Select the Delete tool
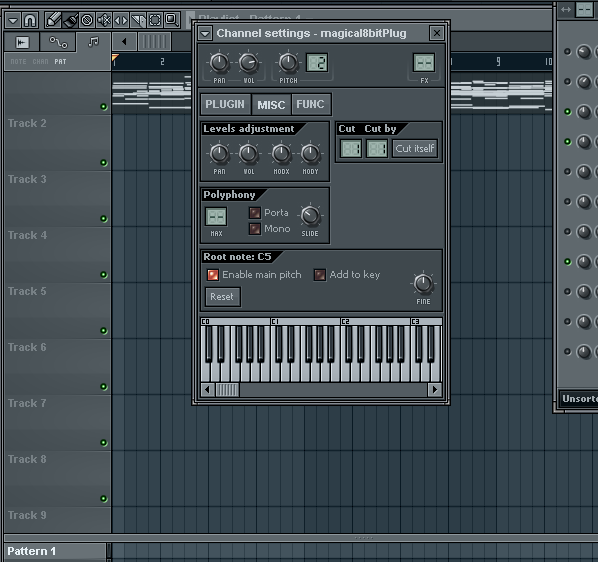The width and height of the screenshot is (598, 562). 87,20
